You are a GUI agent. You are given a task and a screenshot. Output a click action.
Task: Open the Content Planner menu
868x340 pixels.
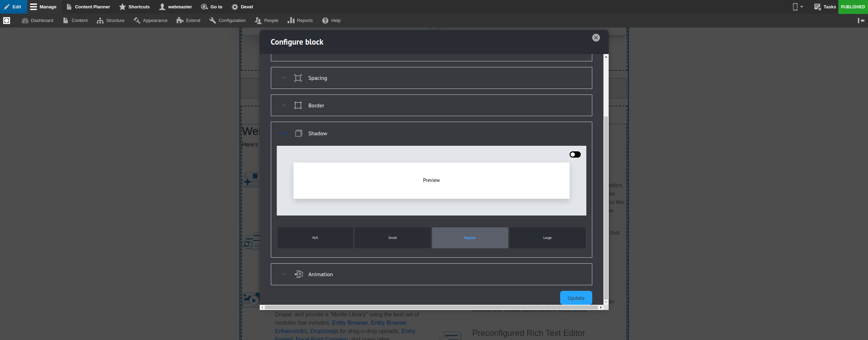[x=88, y=7]
